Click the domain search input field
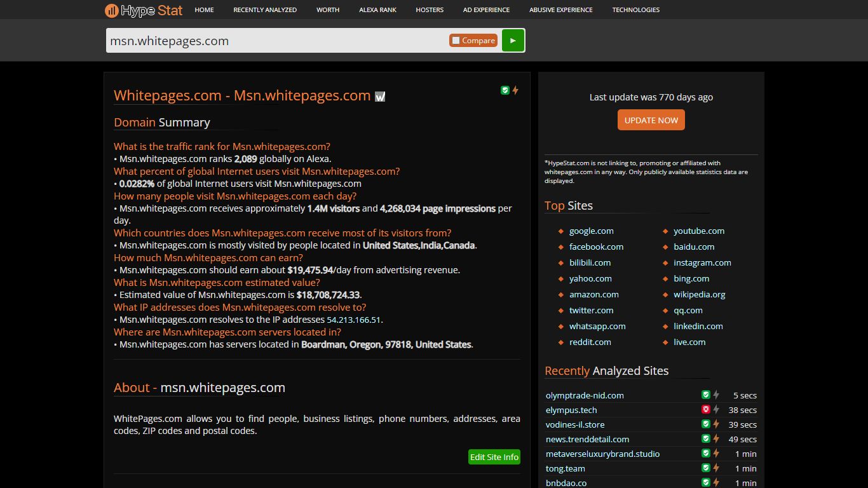 (277, 41)
